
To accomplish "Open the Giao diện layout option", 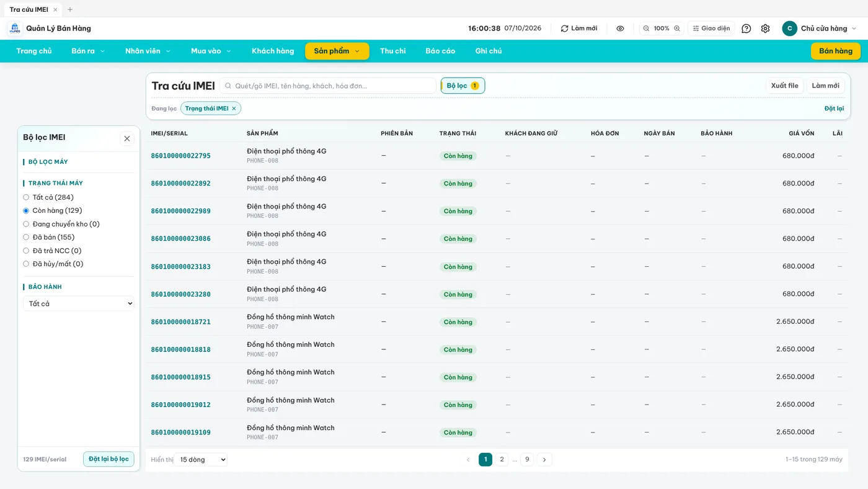I will click(711, 29).
